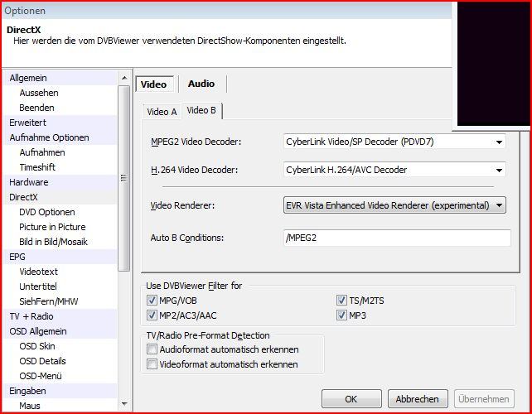Open MPEG2 Video Decoder dropdown
This screenshot has height=414, width=532.
pos(394,142)
